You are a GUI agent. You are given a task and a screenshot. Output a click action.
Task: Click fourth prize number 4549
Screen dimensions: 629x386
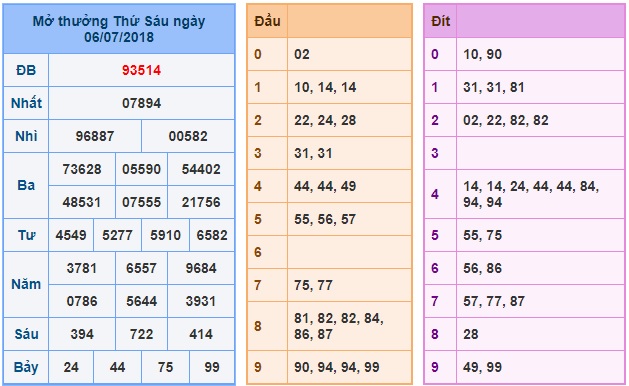pos(71,235)
